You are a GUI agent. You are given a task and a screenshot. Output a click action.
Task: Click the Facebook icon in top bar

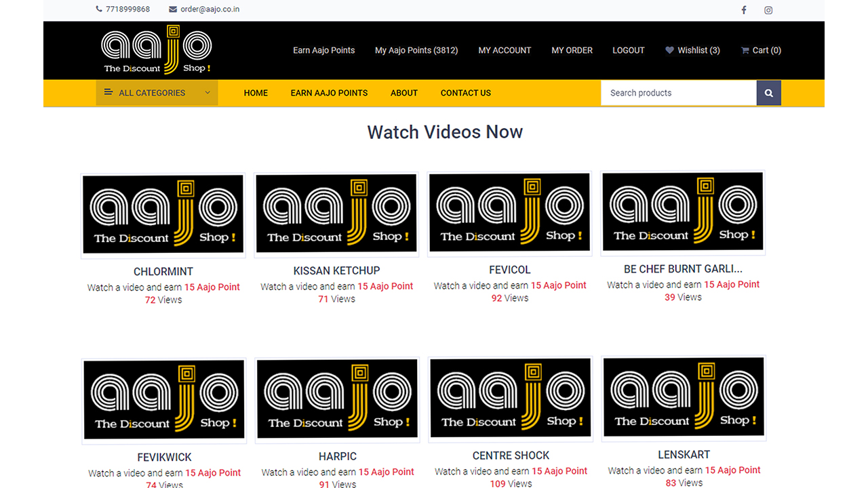pos(744,10)
